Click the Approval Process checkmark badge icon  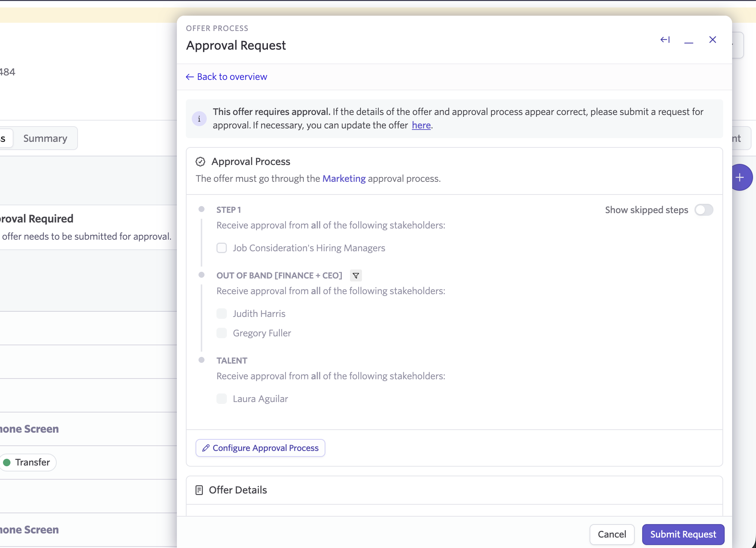click(200, 162)
